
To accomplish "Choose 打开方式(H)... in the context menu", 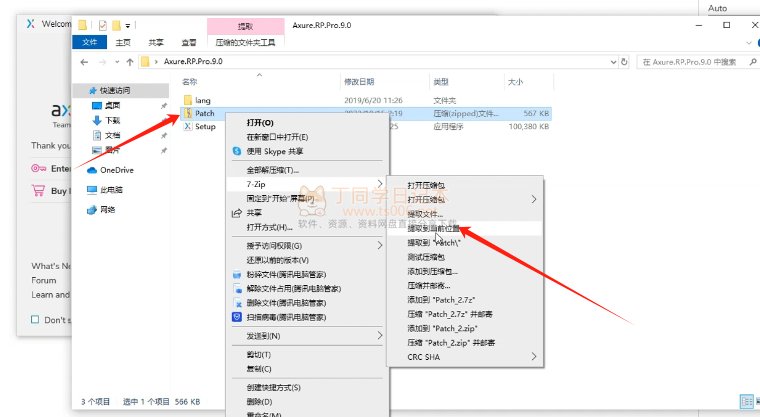I will 269,227.
